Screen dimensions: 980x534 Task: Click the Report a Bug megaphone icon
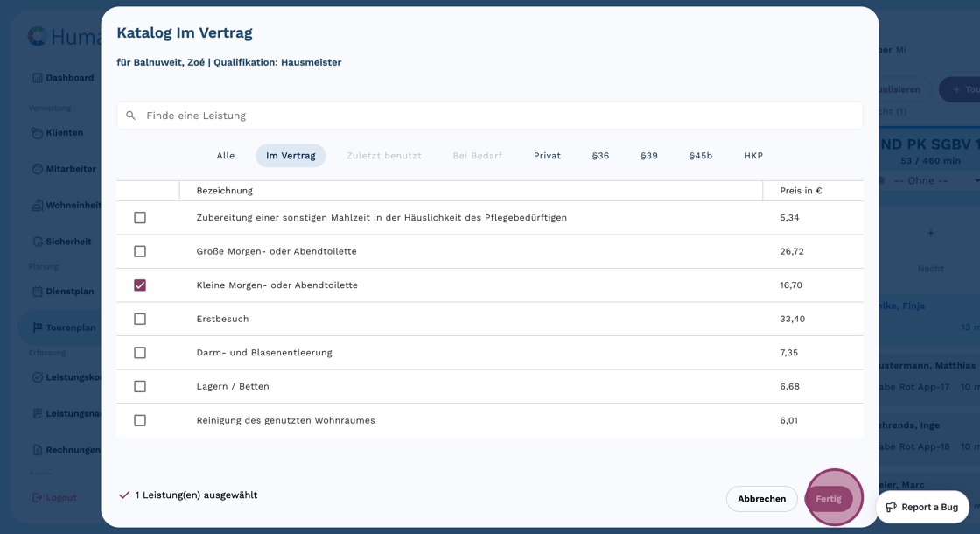pyautogui.click(x=892, y=507)
